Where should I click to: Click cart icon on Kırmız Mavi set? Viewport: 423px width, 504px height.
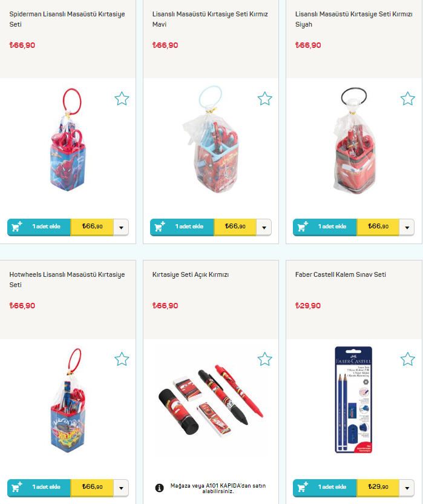(160, 227)
